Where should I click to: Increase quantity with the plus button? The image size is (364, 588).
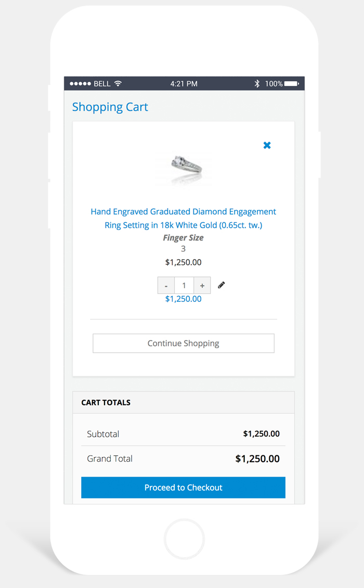(202, 285)
